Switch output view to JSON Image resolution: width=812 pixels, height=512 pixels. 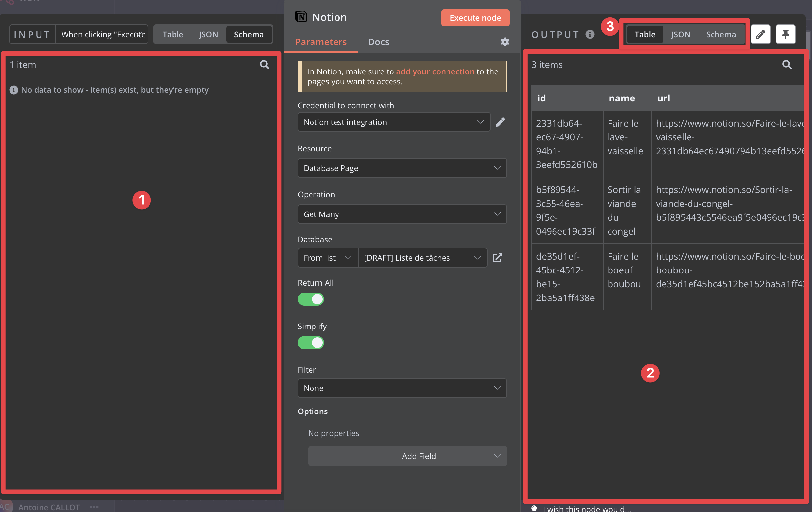(680, 34)
